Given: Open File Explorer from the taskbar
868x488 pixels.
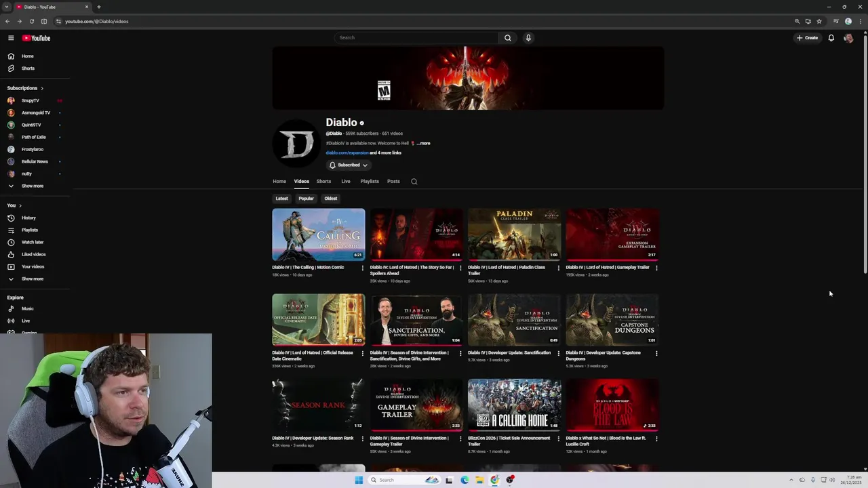Looking at the screenshot, I should [x=479, y=480].
